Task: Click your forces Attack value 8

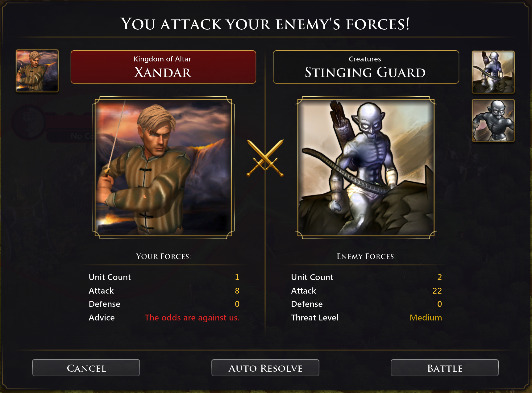Action: pos(237,291)
